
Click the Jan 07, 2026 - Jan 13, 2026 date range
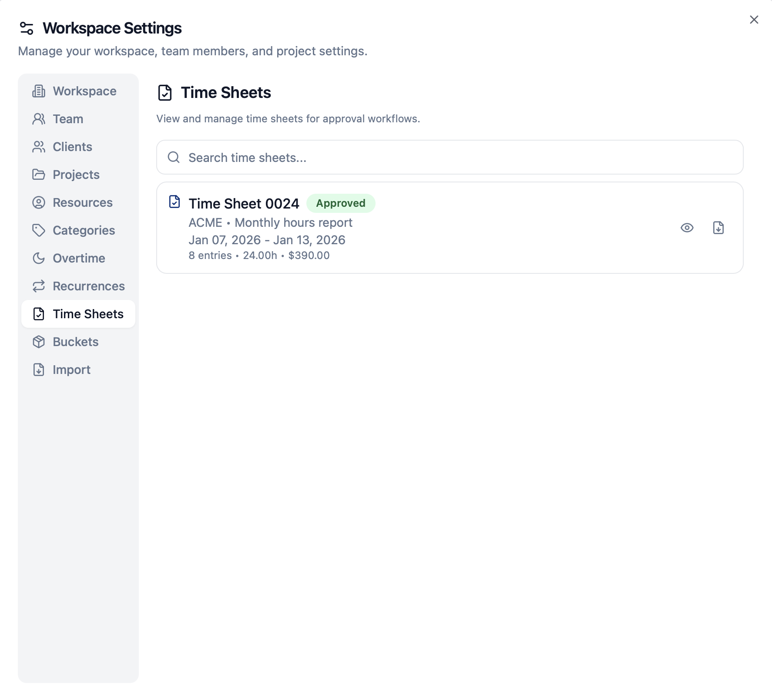(267, 240)
